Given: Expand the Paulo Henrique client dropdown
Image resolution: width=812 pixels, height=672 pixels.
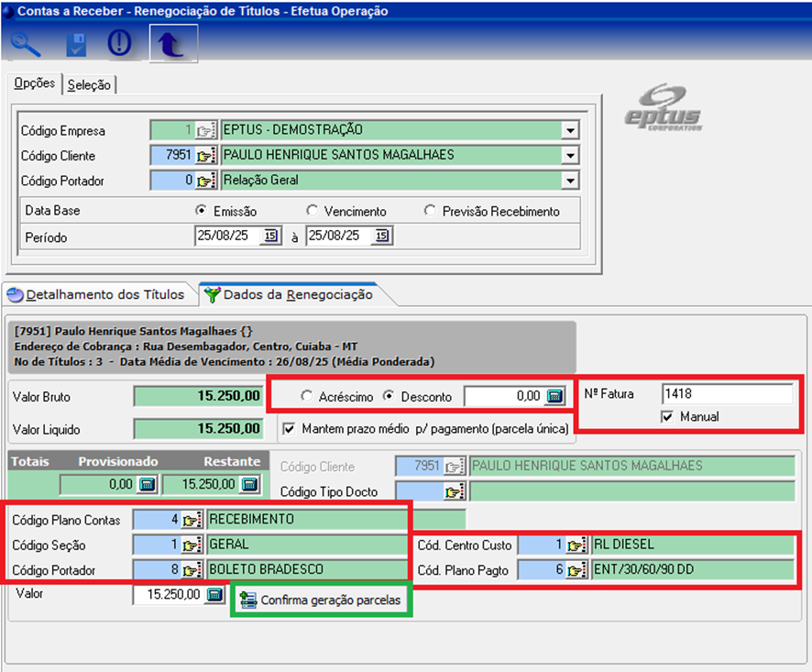Looking at the screenshot, I should 571,156.
